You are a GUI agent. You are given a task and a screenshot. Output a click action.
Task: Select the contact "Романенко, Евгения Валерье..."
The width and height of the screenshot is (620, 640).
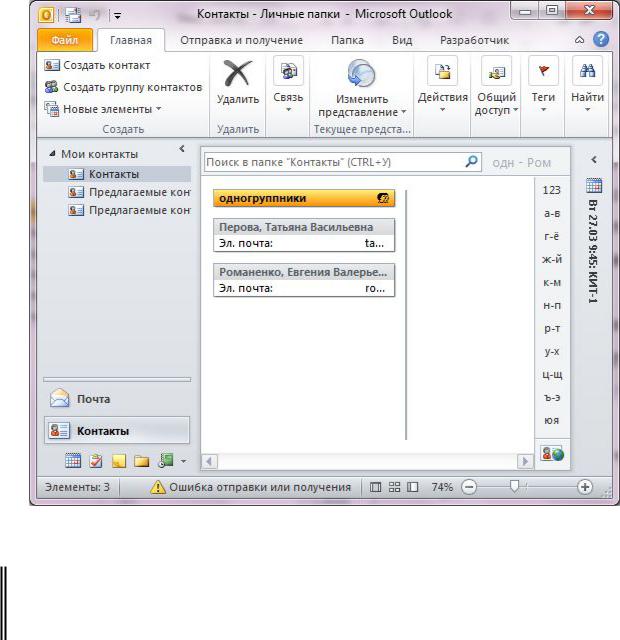pyautogui.click(x=304, y=280)
